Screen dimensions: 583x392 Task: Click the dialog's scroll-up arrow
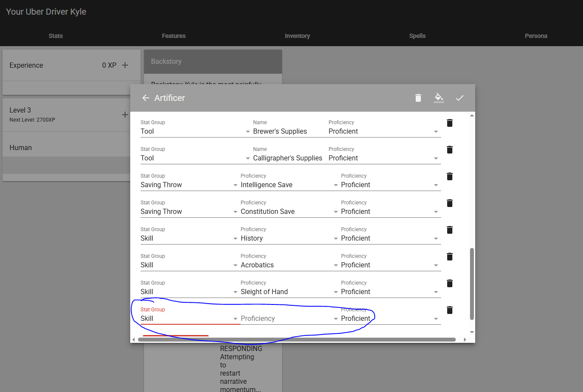tap(472, 115)
